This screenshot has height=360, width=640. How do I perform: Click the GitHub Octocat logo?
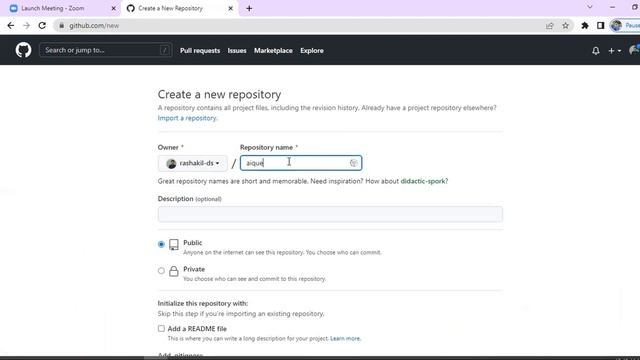[23, 50]
